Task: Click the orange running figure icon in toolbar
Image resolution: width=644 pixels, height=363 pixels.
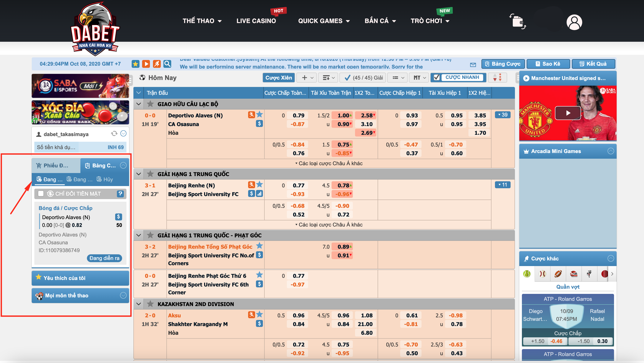Action: 157,64
